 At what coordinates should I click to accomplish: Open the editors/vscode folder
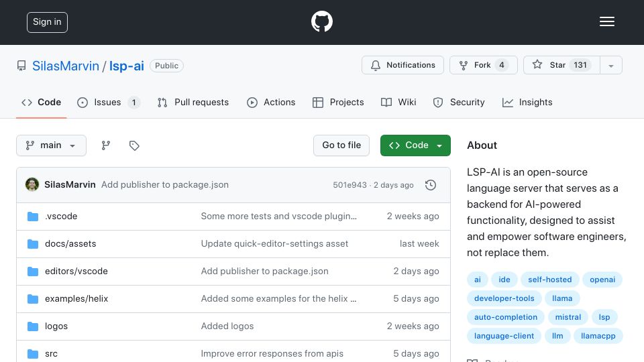[x=76, y=271]
